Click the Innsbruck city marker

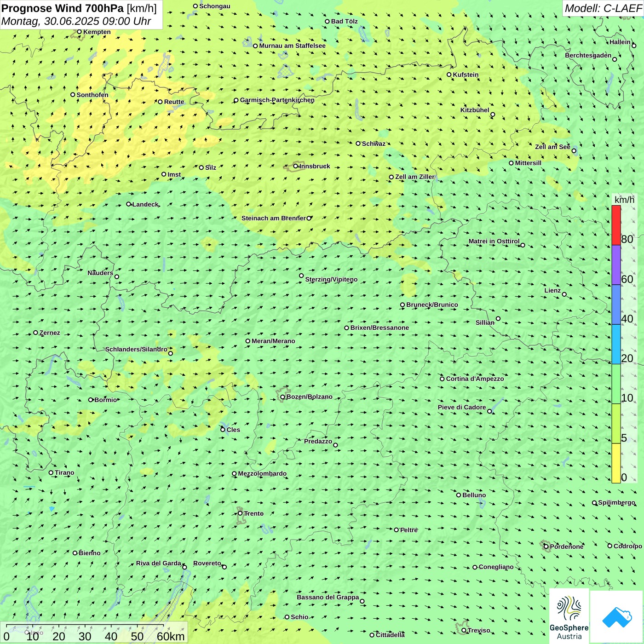tap(296, 166)
